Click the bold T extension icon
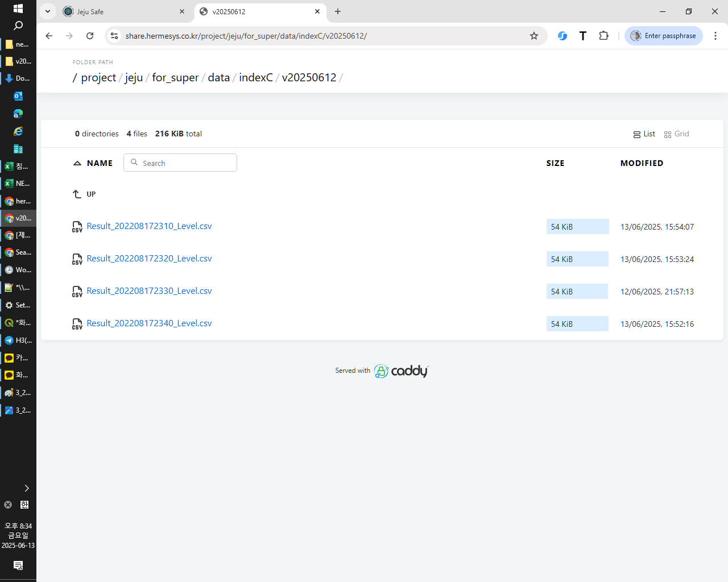 pyautogui.click(x=582, y=36)
